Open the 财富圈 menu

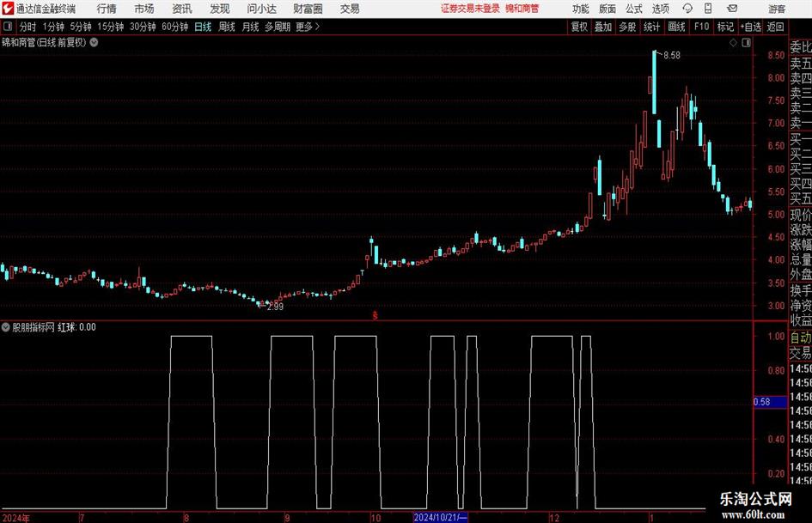click(x=308, y=9)
